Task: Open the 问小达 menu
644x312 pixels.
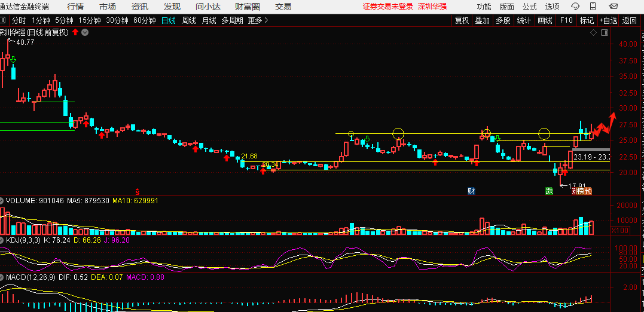Action: [x=208, y=7]
